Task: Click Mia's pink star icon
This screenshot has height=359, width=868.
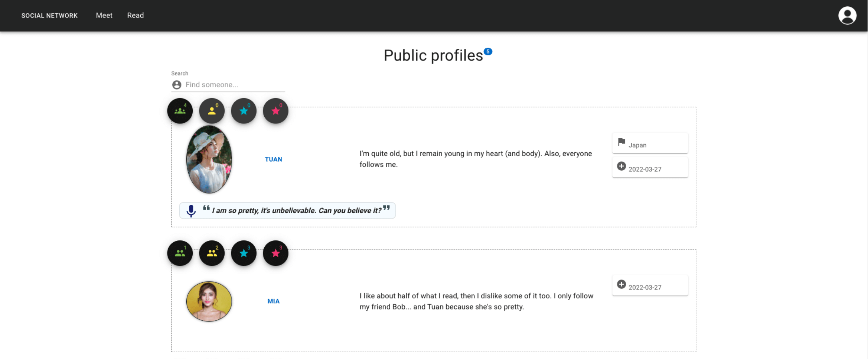Action: (276, 253)
